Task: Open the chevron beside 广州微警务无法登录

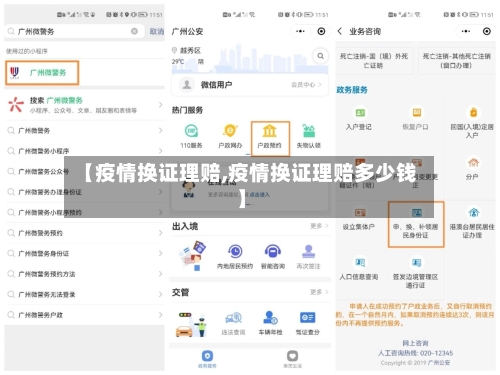Action: pos(160,294)
